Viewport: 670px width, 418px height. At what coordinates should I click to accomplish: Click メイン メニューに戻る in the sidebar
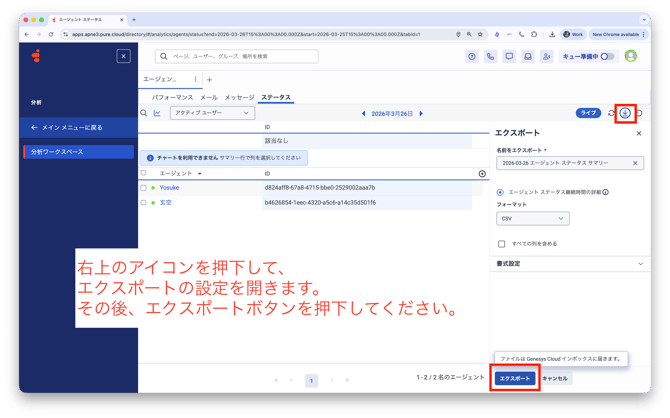point(79,127)
